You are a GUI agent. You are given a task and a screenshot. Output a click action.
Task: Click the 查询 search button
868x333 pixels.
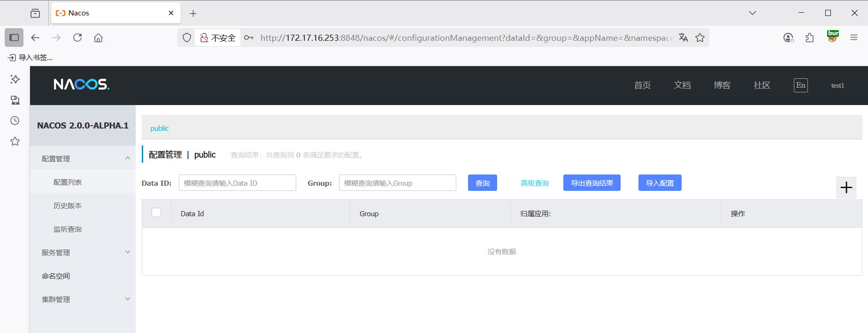click(x=483, y=183)
